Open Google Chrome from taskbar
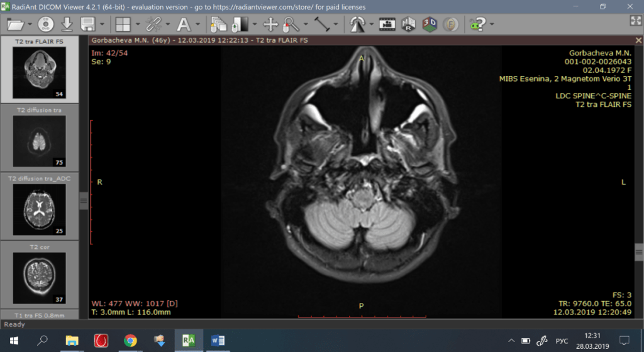Viewport: 644px width, 352px height. [x=130, y=341]
